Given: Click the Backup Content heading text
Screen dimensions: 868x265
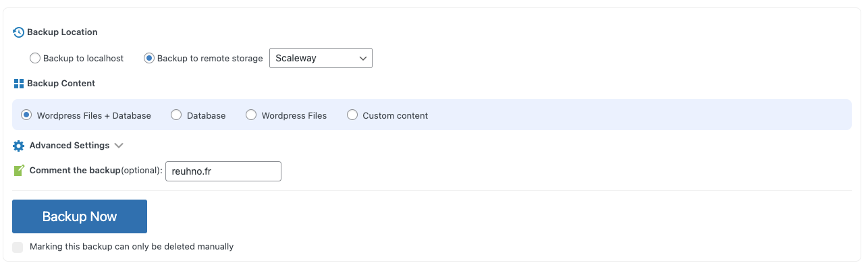Looking at the screenshot, I should click(x=61, y=84).
